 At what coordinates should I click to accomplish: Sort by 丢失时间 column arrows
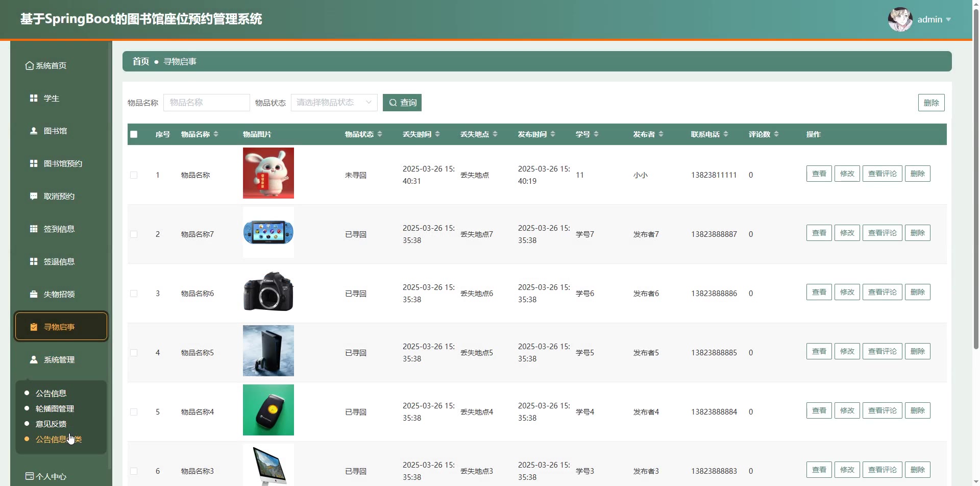(x=437, y=134)
